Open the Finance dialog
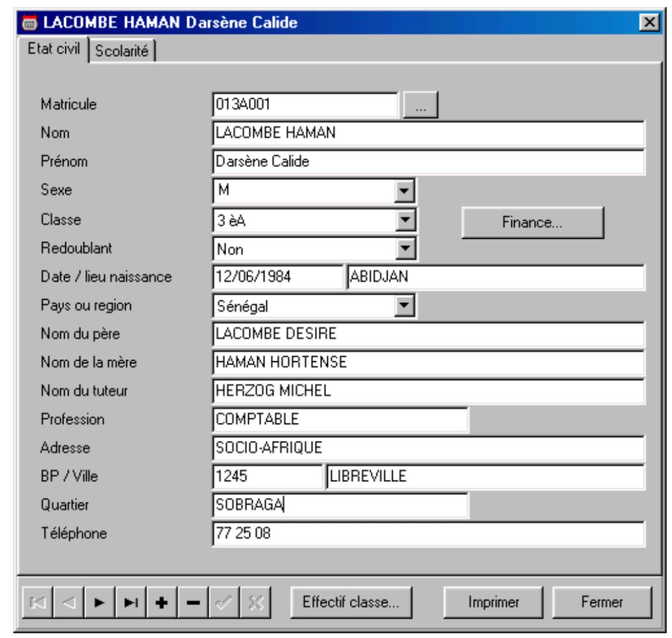This screenshot has height=638, width=672. [532, 223]
